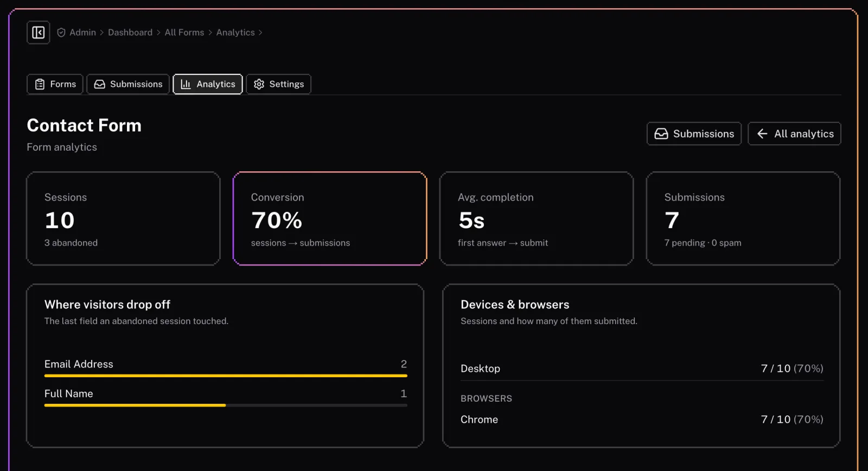Click the 'Contact Form' heading
This screenshot has height=471, width=868.
point(84,125)
